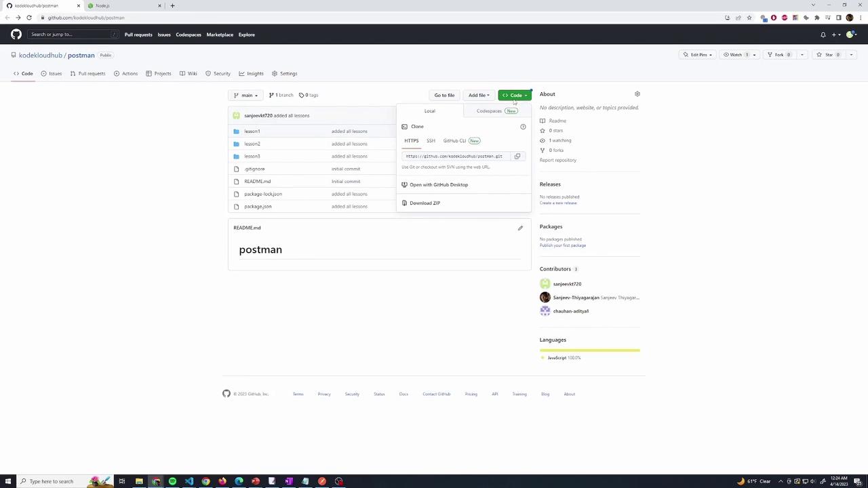Click the chauhan-aditya1 contributor avatar
868x488 pixels.
point(545,311)
